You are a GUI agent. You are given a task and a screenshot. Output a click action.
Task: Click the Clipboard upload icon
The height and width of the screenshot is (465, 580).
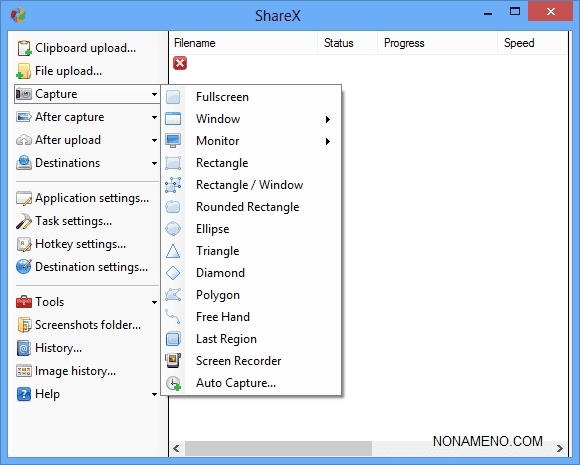coord(24,48)
